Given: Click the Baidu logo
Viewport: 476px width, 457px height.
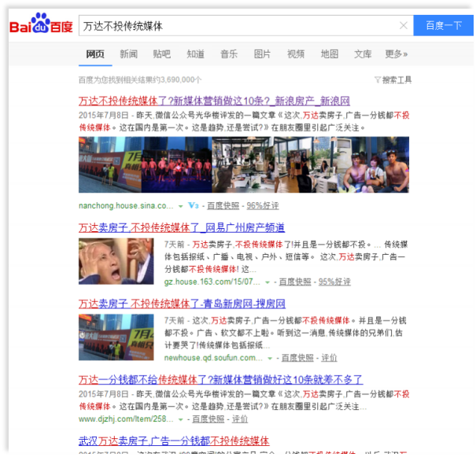Looking at the screenshot, I should click(x=41, y=24).
